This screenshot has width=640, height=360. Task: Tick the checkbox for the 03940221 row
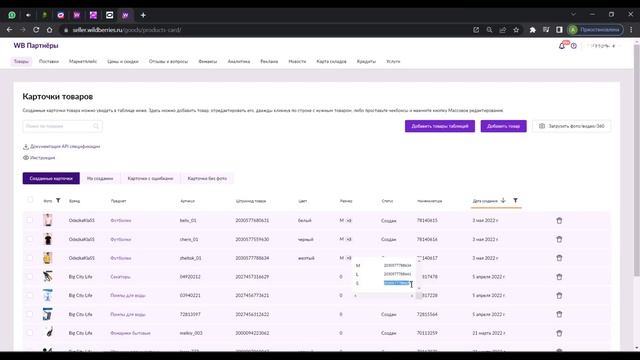(x=30, y=295)
